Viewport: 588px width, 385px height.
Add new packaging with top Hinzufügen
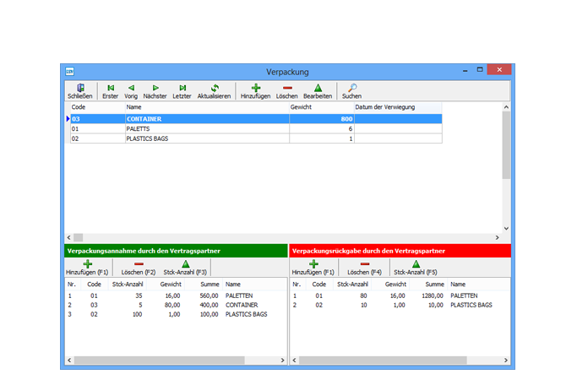[256, 88]
